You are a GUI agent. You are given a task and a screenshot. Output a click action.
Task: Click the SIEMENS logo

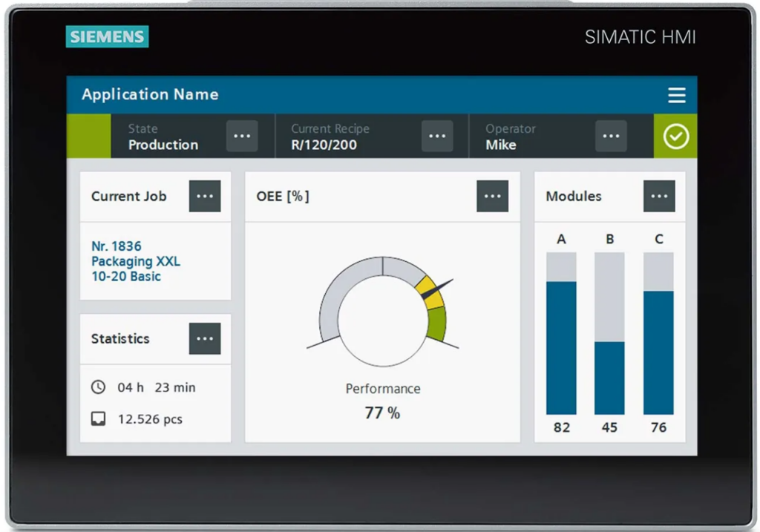[x=106, y=36]
